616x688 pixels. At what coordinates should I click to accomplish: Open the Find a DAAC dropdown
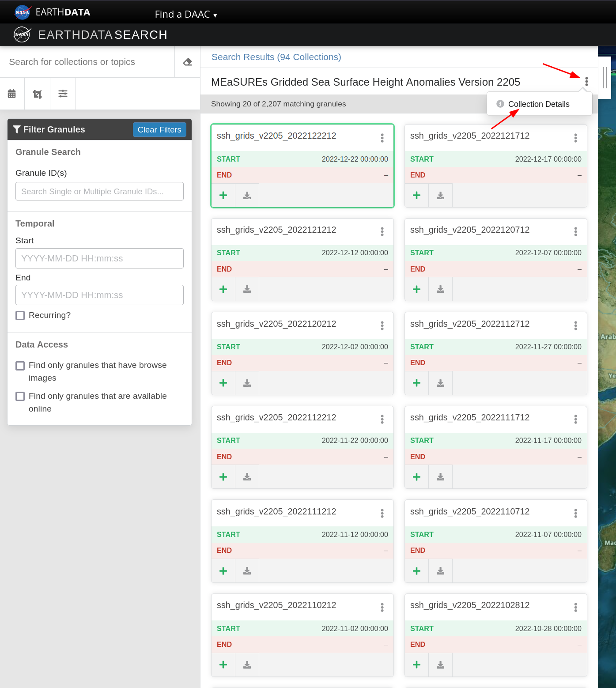185,14
